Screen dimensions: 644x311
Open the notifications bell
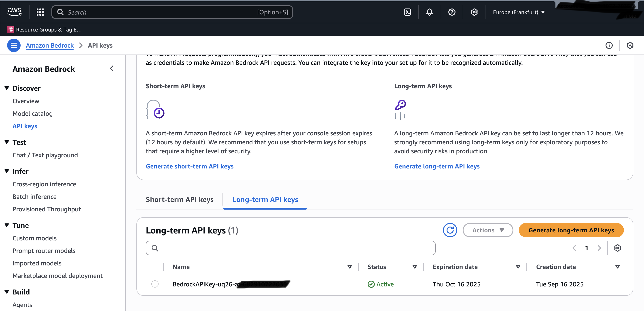pyautogui.click(x=429, y=12)
